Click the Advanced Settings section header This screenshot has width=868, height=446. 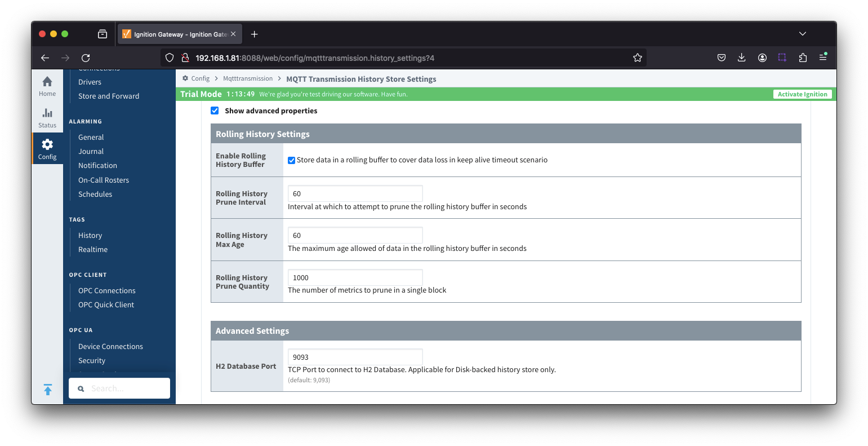coord(506,330)
